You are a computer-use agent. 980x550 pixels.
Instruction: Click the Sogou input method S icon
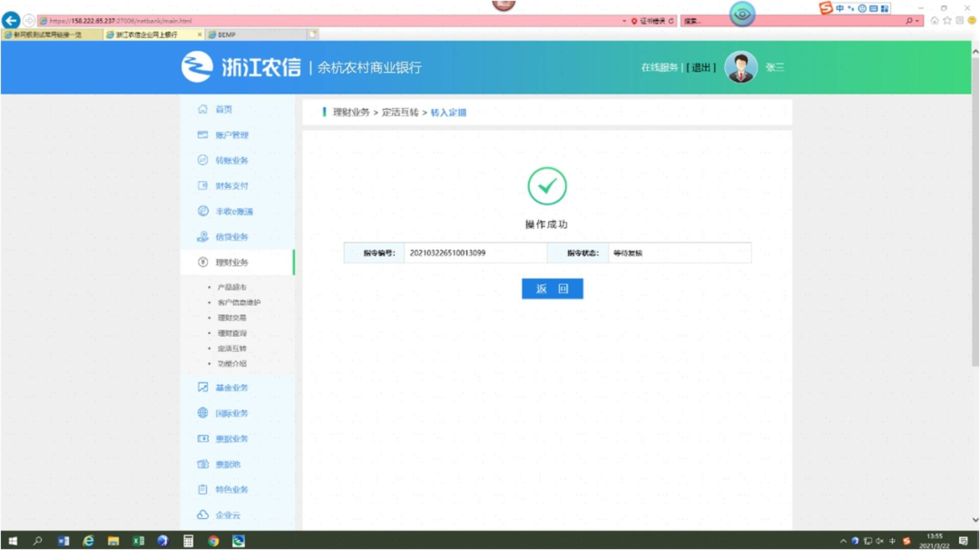pos(826,8)
